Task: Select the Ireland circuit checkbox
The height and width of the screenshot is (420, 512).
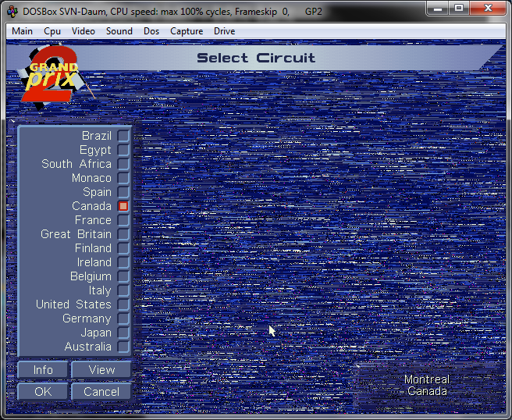Action: (123, 262)
